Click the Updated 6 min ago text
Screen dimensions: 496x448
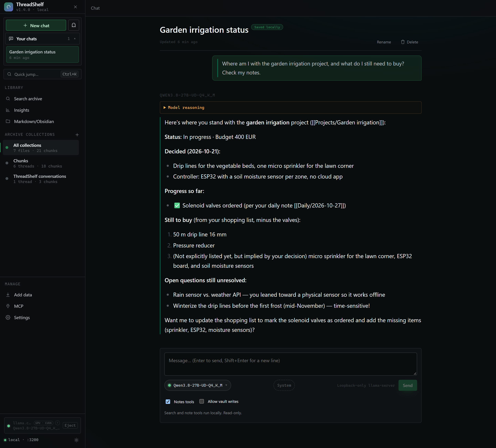[x=179, y=42]
